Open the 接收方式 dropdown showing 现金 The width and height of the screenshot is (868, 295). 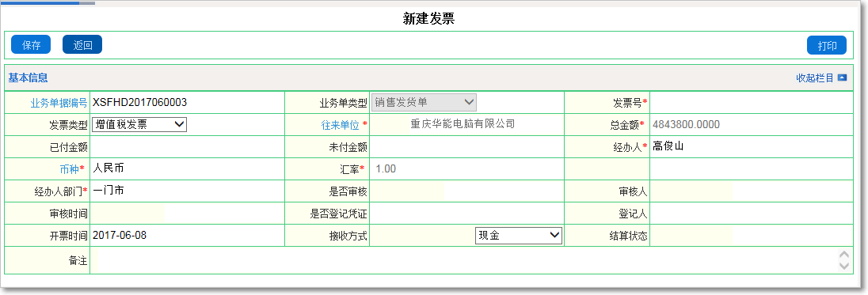tap(519, 236)
